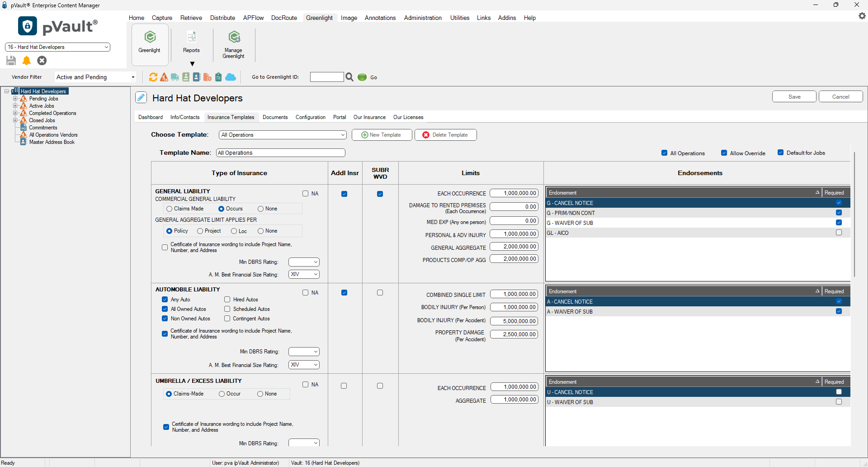Click the Pending Jobs tree icon
Image resolution: width=868 pixels, height=467 pixels.
[24, 99]
